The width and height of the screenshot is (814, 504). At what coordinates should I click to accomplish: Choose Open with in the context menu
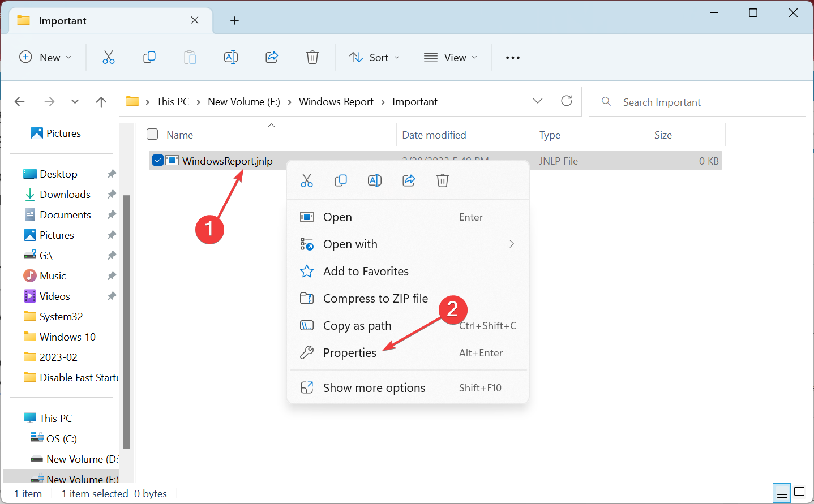click(x=408, y=244)
